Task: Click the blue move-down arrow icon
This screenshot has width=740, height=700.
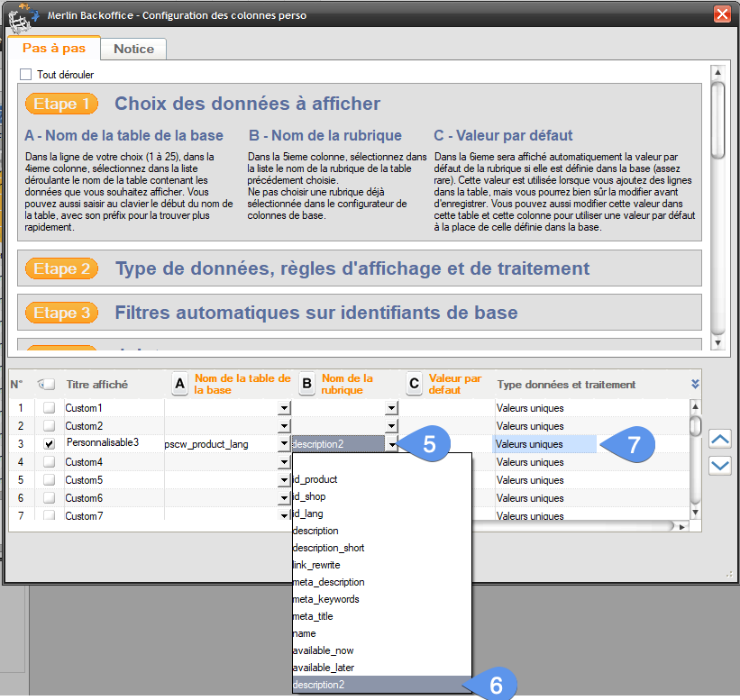Action: coord(720,465)
